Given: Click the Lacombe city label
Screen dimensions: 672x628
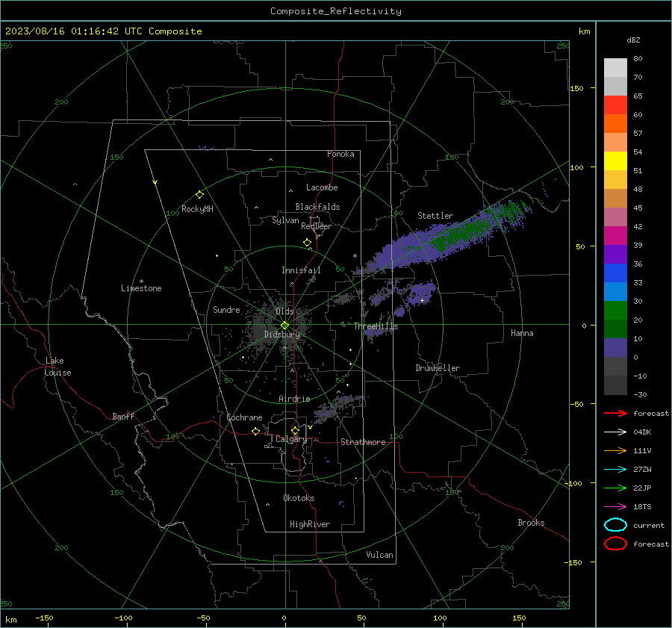Looking at the screenshot, I should [322, 187].
